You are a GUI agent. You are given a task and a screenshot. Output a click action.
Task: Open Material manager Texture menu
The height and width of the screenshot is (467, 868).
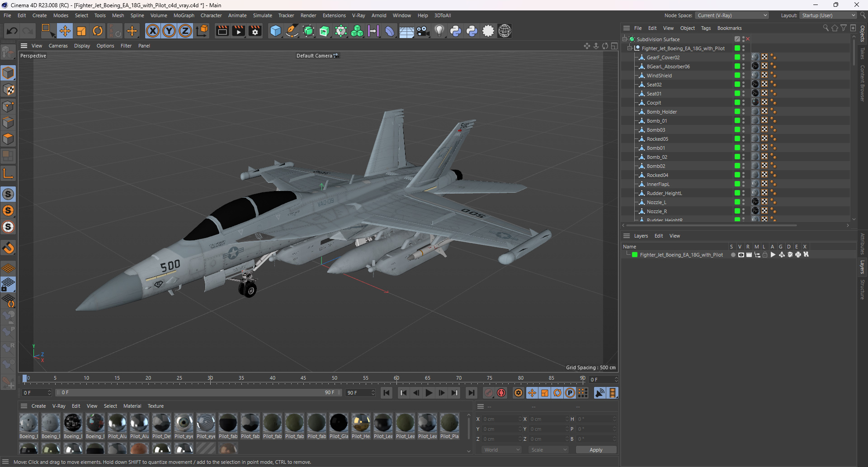(156, 406)
